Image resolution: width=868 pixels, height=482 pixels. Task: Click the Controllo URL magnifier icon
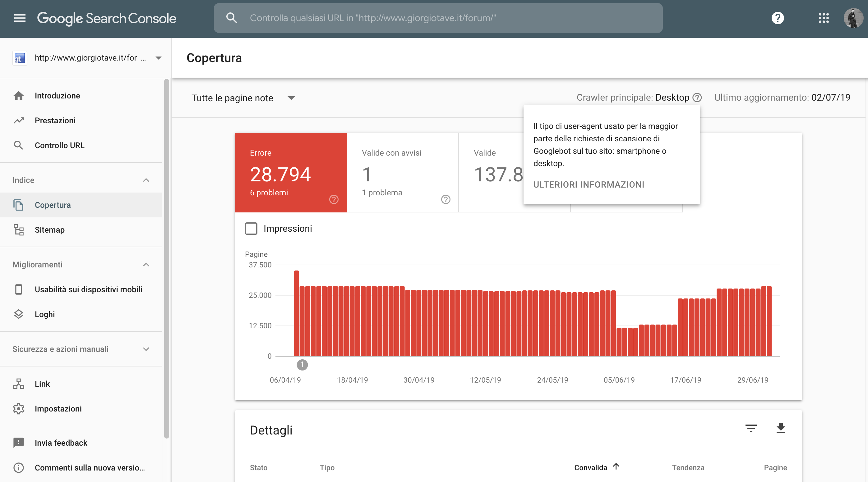(19, 145)
